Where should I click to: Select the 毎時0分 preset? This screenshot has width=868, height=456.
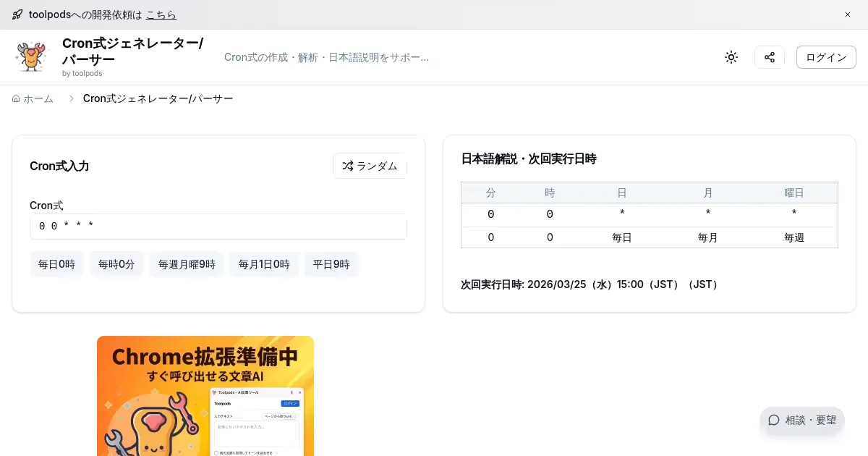tap(116, 264)
